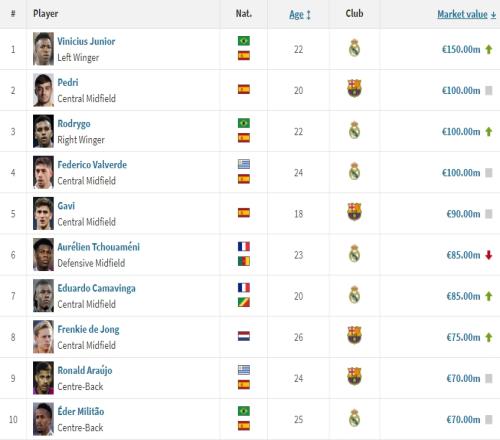500x440 pixels.
Task: Click Éder Militão's €70.00m market value
Action: coord(463,420)
